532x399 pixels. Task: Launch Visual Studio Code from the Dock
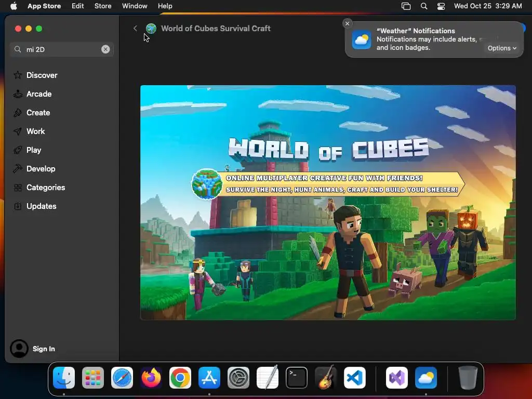pos(354,378)
